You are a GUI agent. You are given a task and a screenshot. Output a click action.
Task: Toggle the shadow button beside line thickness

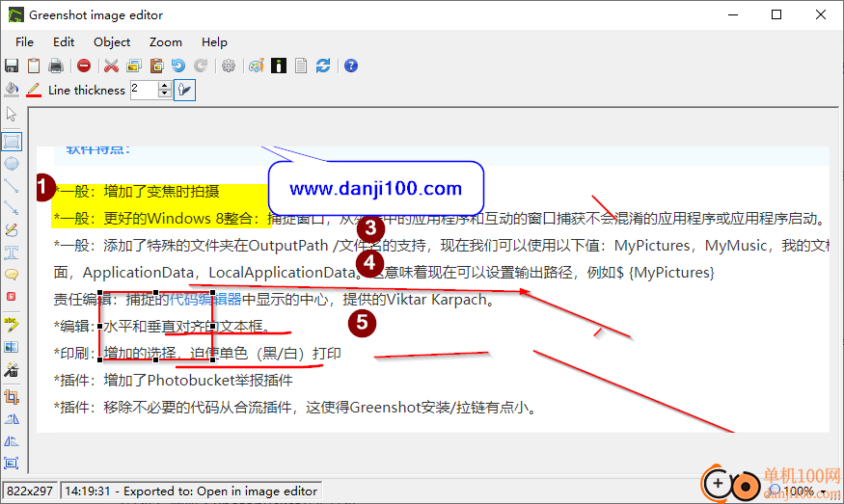184,90
